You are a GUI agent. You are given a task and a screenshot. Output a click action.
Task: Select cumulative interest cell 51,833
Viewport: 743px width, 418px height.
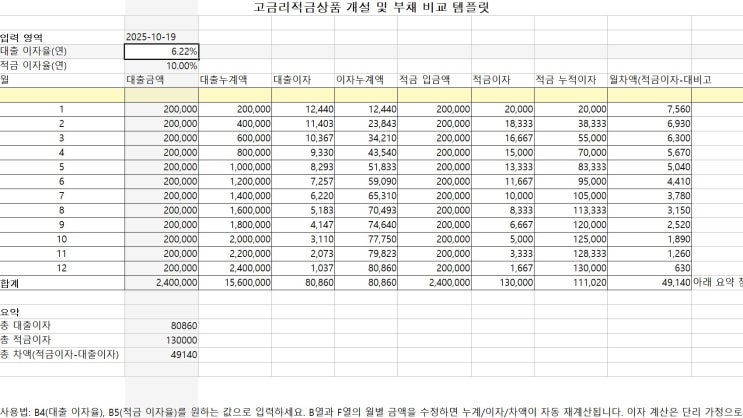(366, 167)
